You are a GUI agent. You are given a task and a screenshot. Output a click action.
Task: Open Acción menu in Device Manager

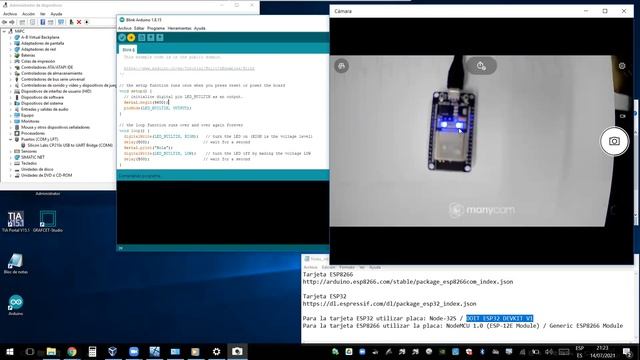(28, 14)
